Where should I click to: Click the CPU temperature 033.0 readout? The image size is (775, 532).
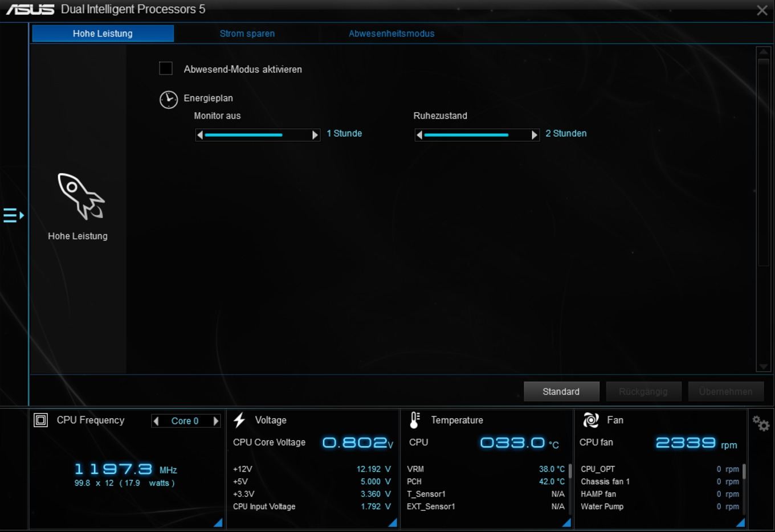(x=519, y=443)
